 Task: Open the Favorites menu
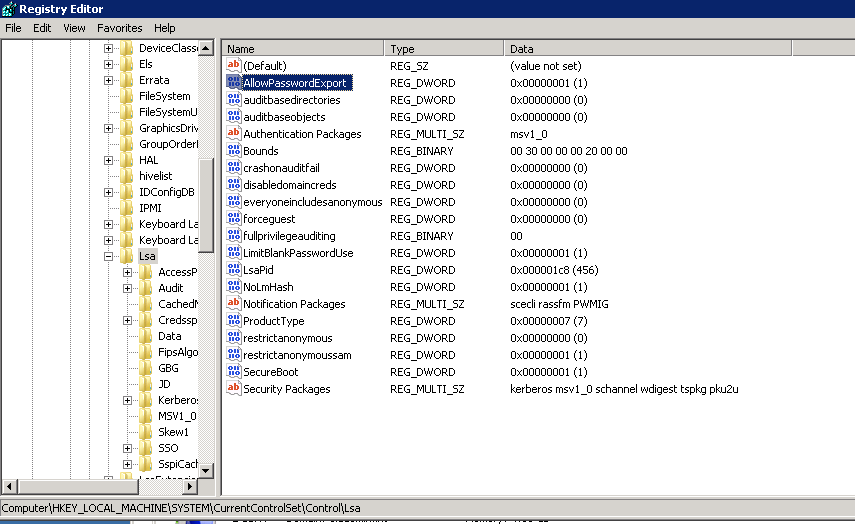pos(119,28)
